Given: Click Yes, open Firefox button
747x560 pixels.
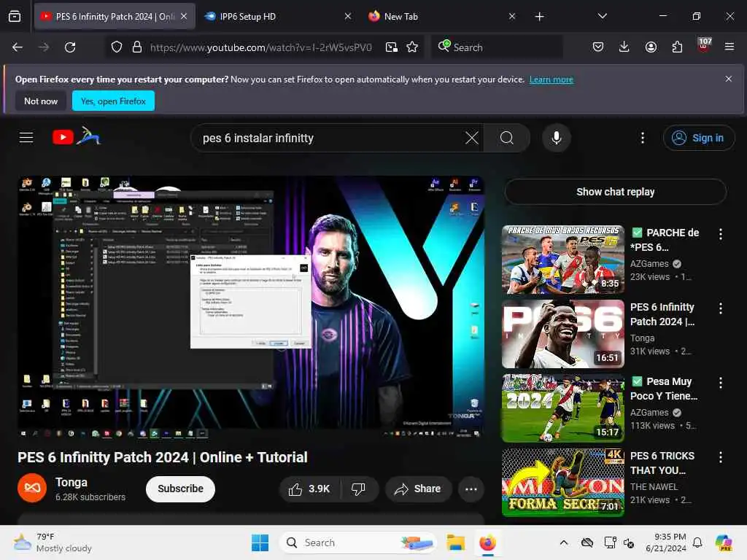Looking at the screenshot, I should [113, 101].
